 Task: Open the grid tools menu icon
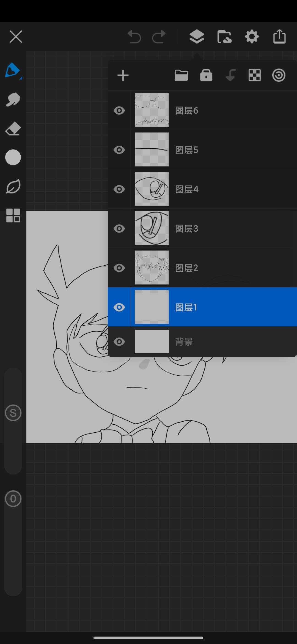[13, 215]
